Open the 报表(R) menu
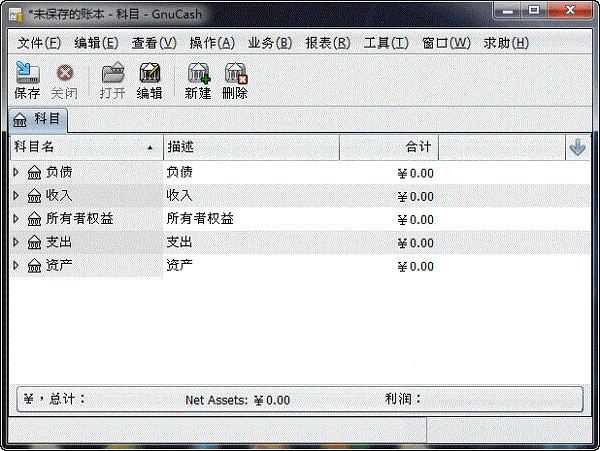The image size is (600, 451). [328, 43]
